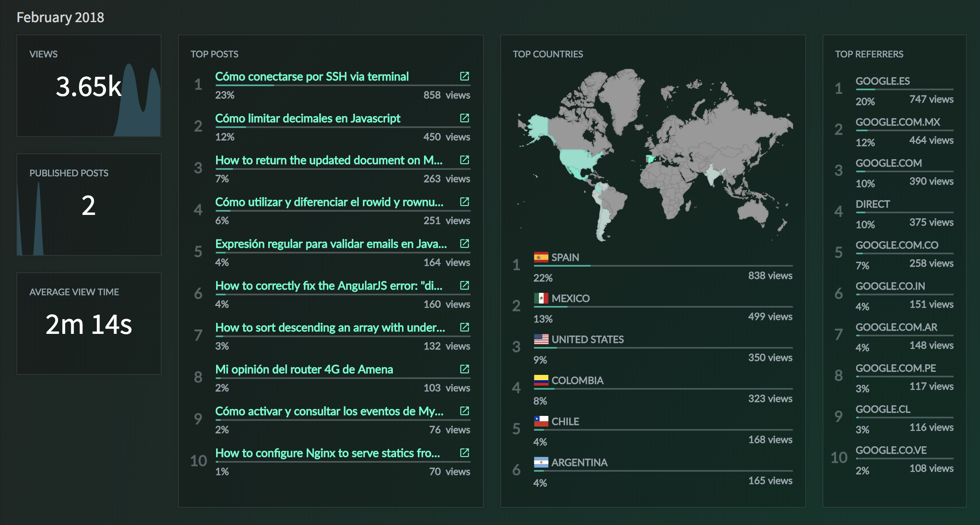Open post 'How to configure Nginx to serve statics'
980x525 pixels.
coord(328,453)
